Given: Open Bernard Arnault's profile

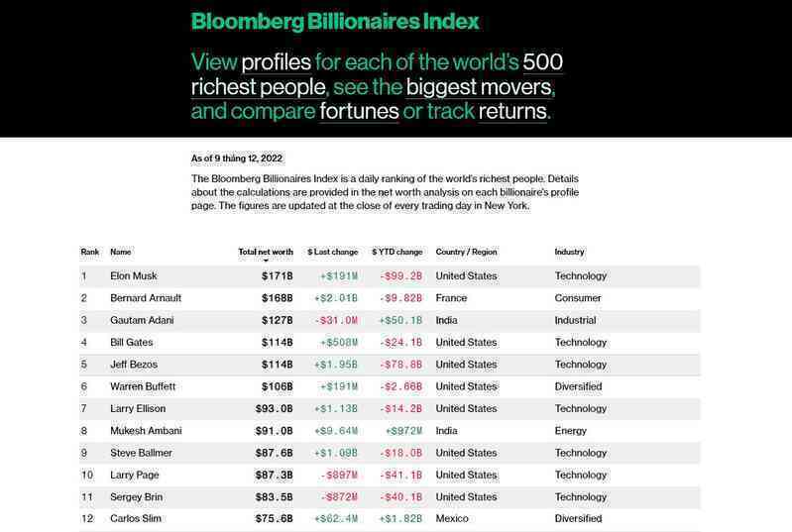Looking at the screenshot, I should (146, 298).
